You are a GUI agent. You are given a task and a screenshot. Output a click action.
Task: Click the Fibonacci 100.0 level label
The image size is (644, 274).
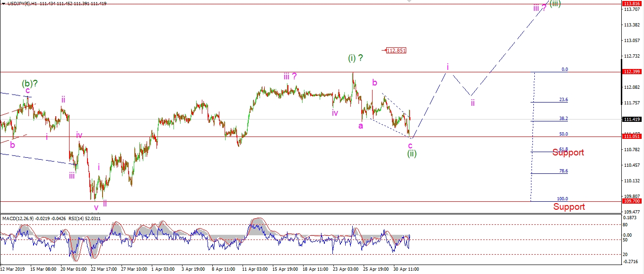pos(562,199)
